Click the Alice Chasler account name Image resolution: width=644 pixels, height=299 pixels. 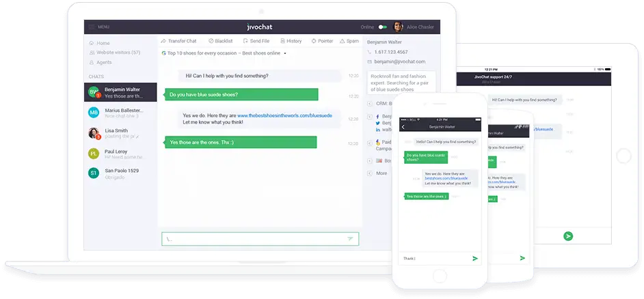420,27
